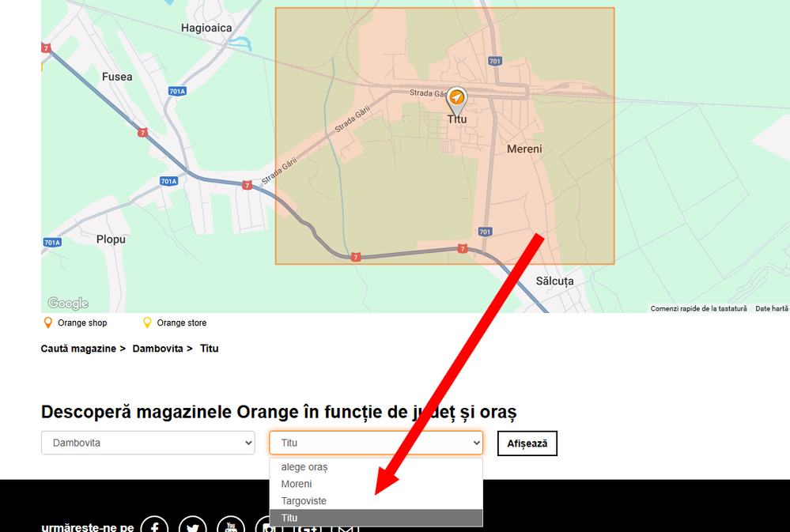Open the Facebook social icon
This screenshot has height=532, width=790.
point(154,526)
